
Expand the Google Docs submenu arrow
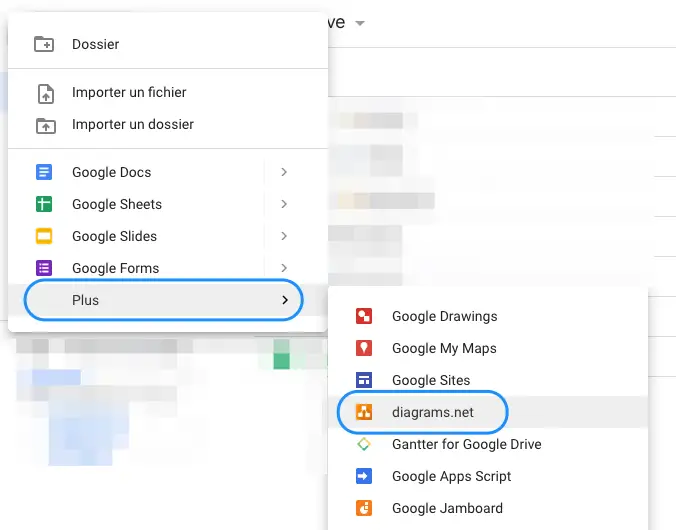[284, 172]
